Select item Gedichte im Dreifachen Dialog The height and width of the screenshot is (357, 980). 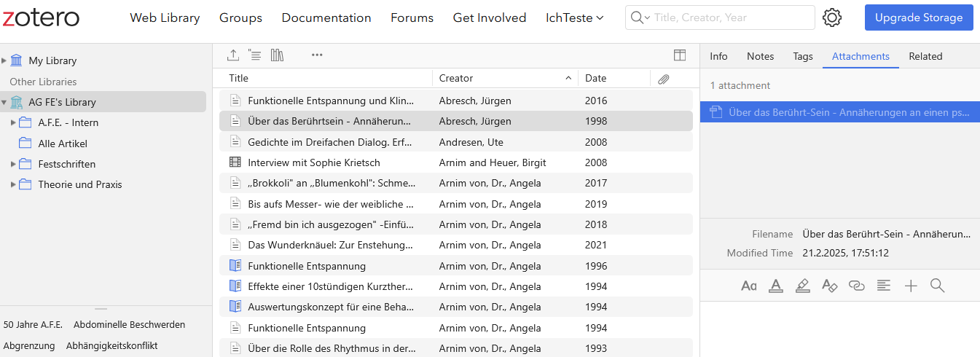(x=456, y=142)
